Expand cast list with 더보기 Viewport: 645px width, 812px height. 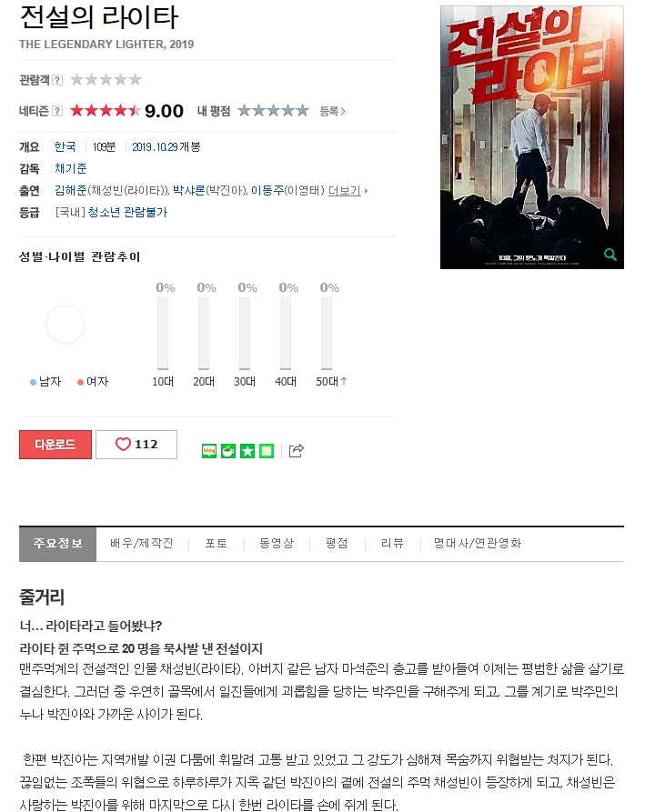coord(348,191)
